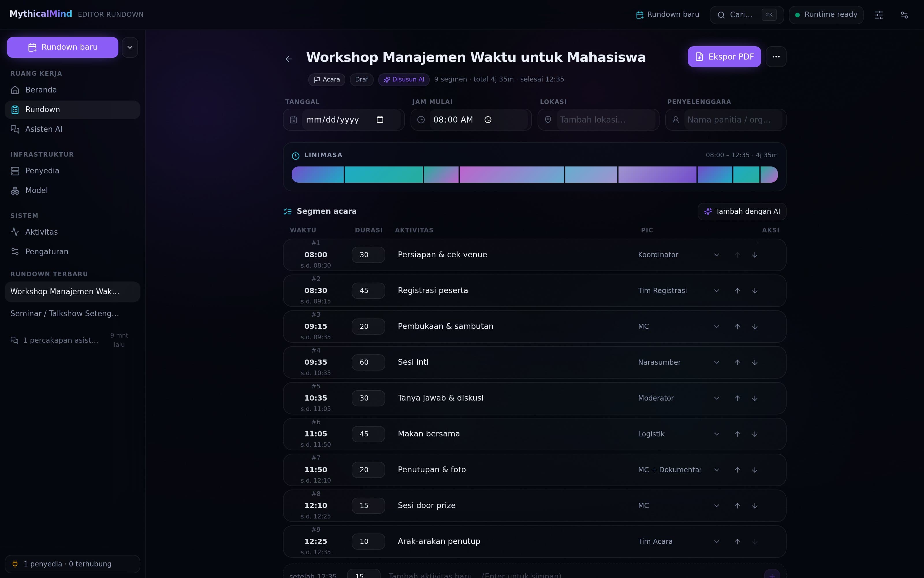Move Sesi door prize segment down

pos(755,506)
